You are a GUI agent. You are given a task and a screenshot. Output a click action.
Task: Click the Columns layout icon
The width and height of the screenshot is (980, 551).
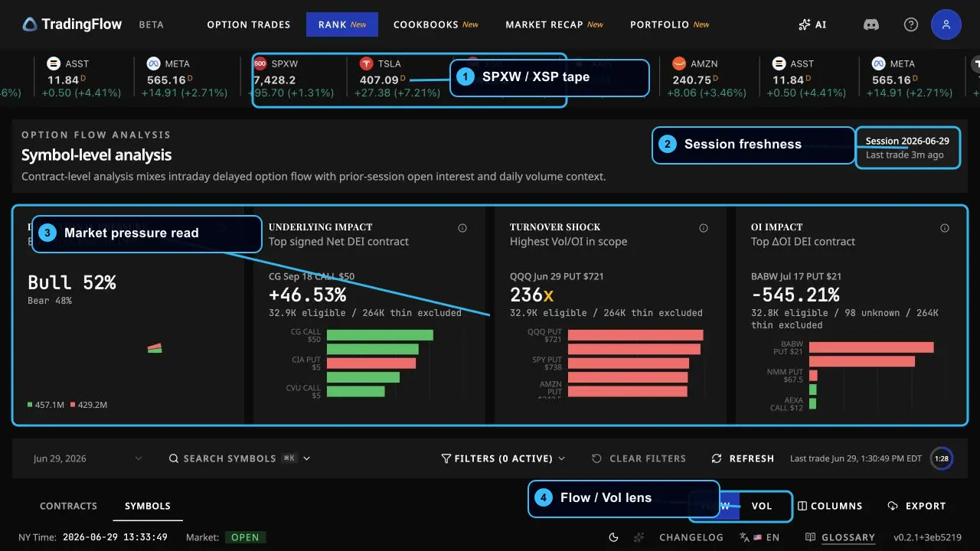click(802, 506)
